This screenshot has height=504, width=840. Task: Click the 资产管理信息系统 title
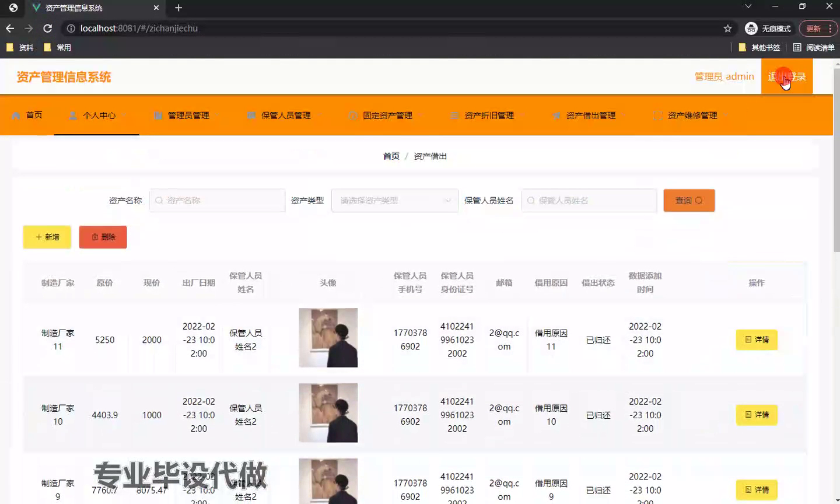[64, 77]
